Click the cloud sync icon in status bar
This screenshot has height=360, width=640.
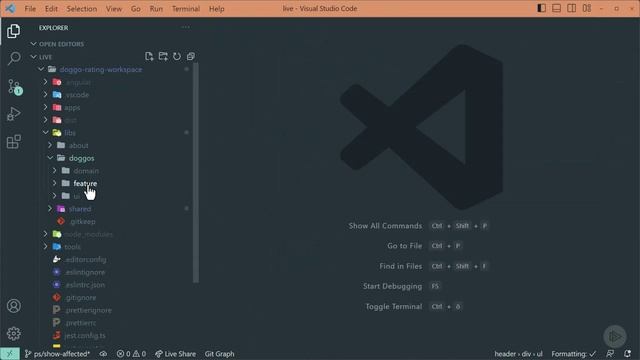103,354
